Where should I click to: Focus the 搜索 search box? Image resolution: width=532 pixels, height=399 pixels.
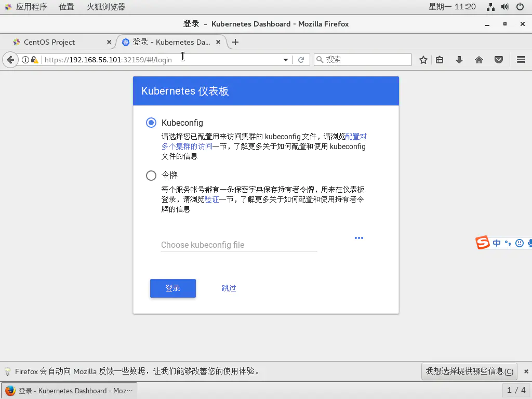(363, 60)
